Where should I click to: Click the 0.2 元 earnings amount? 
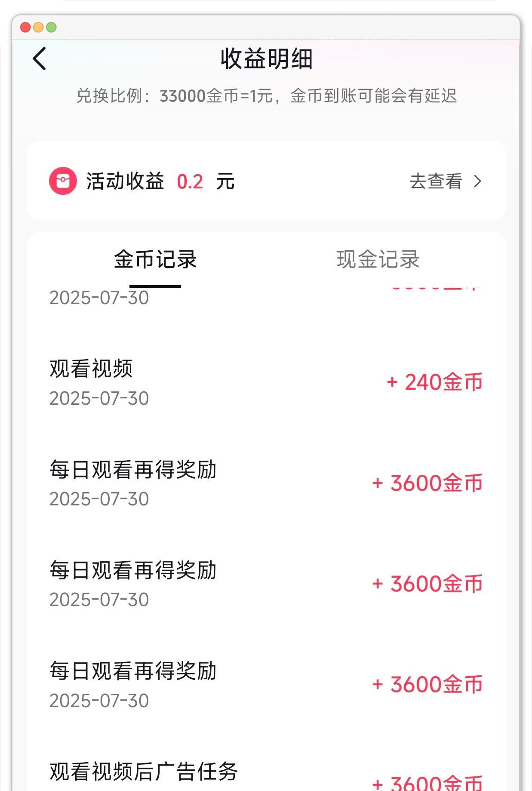(x=205, y=182)
